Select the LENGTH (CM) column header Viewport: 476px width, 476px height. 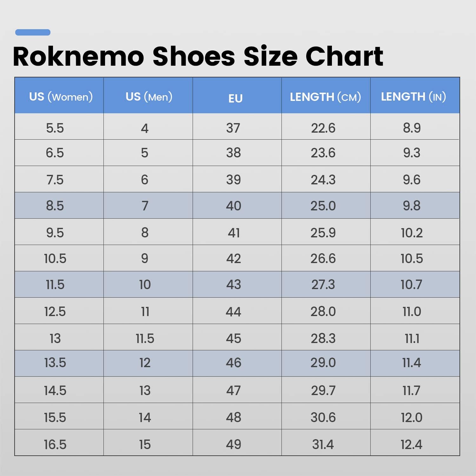(x=325, y=97)
